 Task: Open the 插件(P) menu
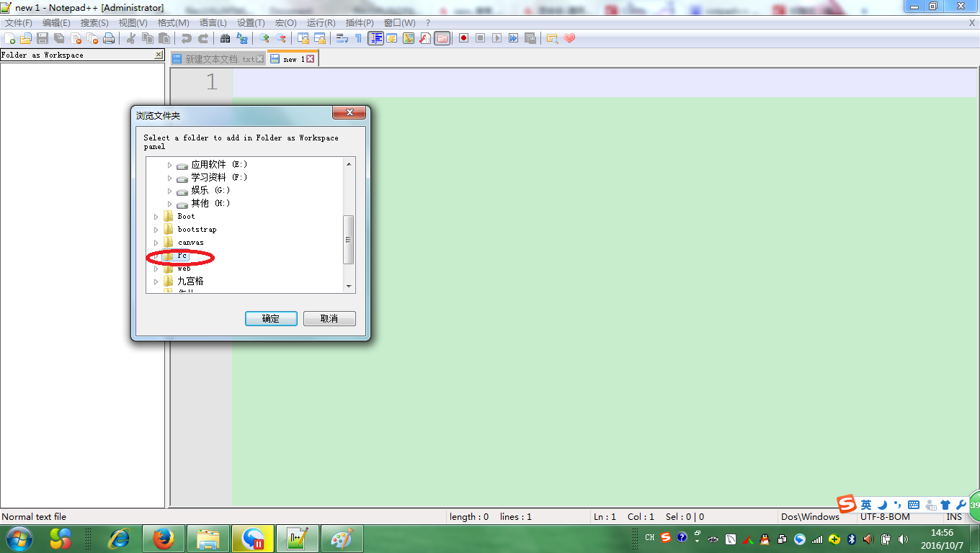point(360,23)
